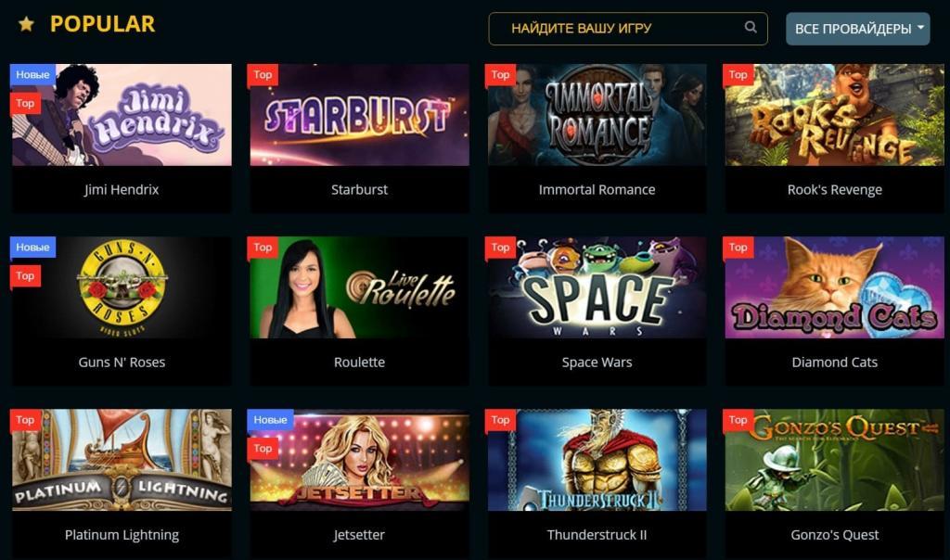
Task: Launch the Diamond Cats game thumbnail
Action: tap(834, 287)
